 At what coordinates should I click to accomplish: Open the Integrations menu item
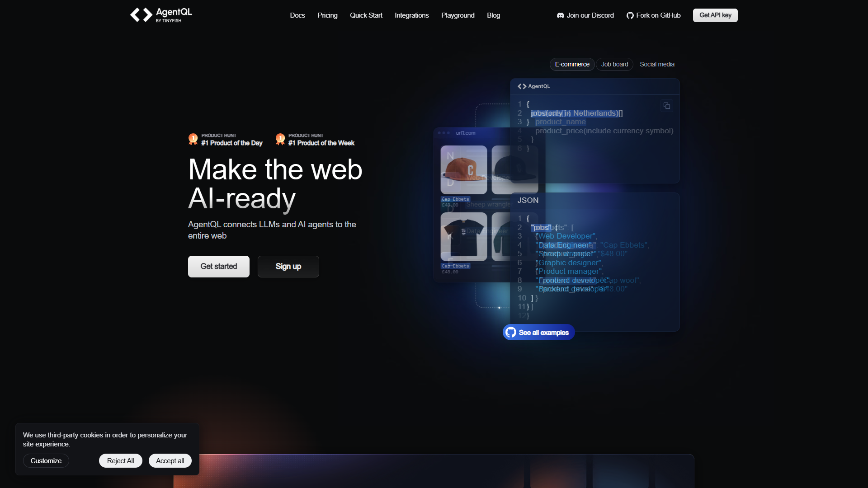tap(412, 15)
